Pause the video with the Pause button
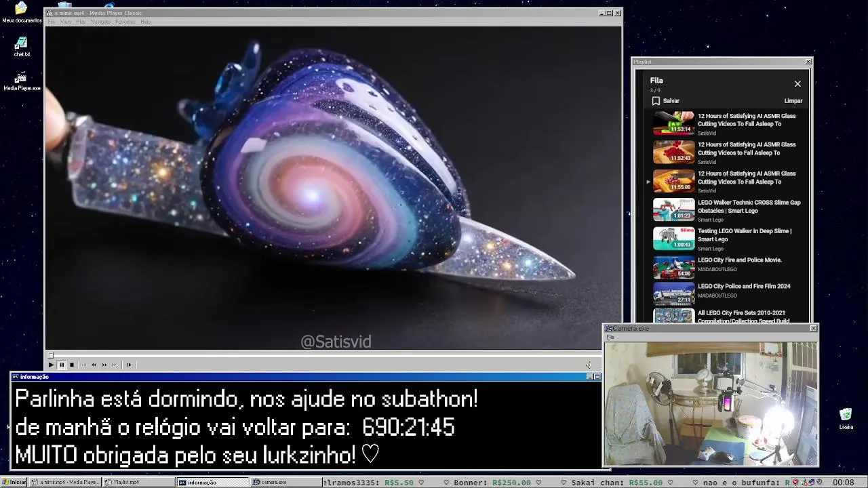The width and height of the screenshot is (868, 488). tap(62, 365)
